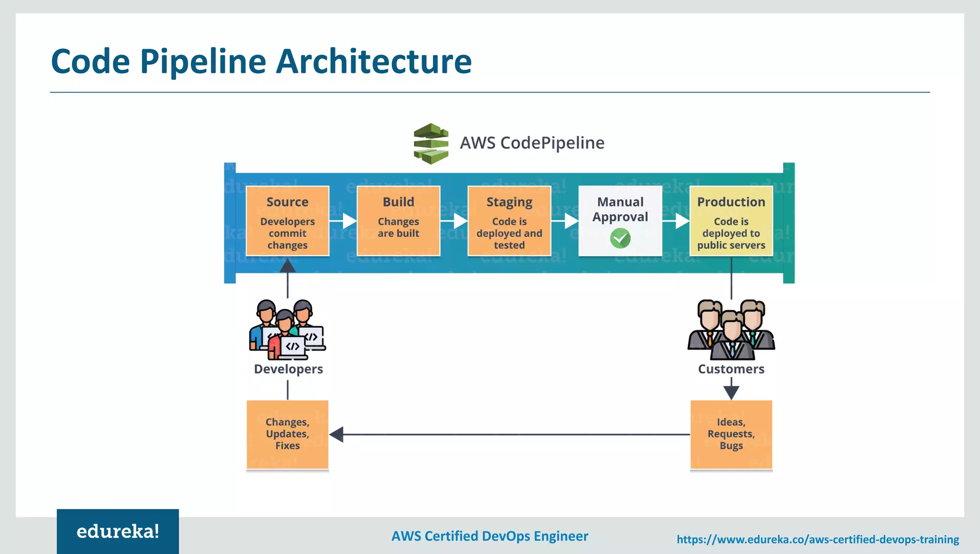980x554 pixels.
Task: Click the 'Changes are built' description
Action: coord(399,227)
